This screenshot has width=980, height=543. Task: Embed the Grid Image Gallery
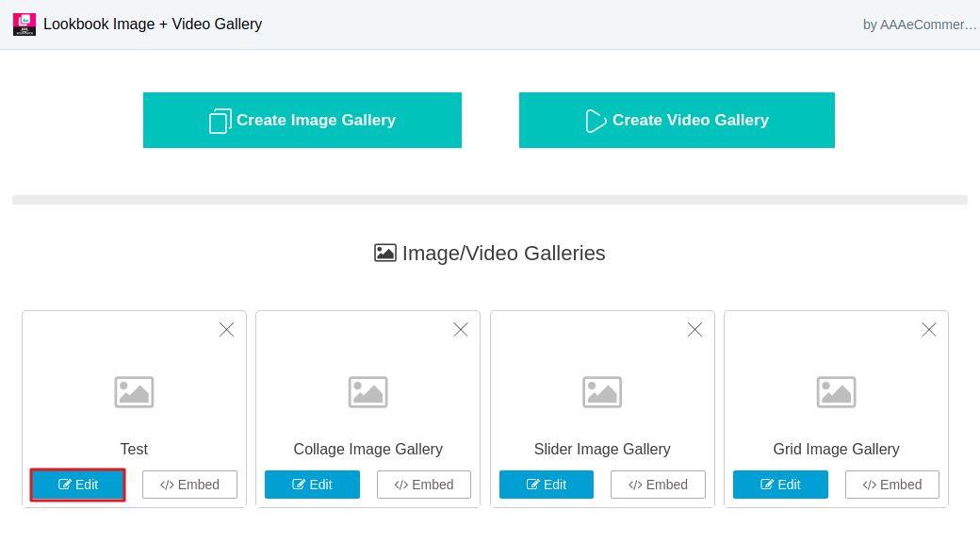click(x=892, y=485)
